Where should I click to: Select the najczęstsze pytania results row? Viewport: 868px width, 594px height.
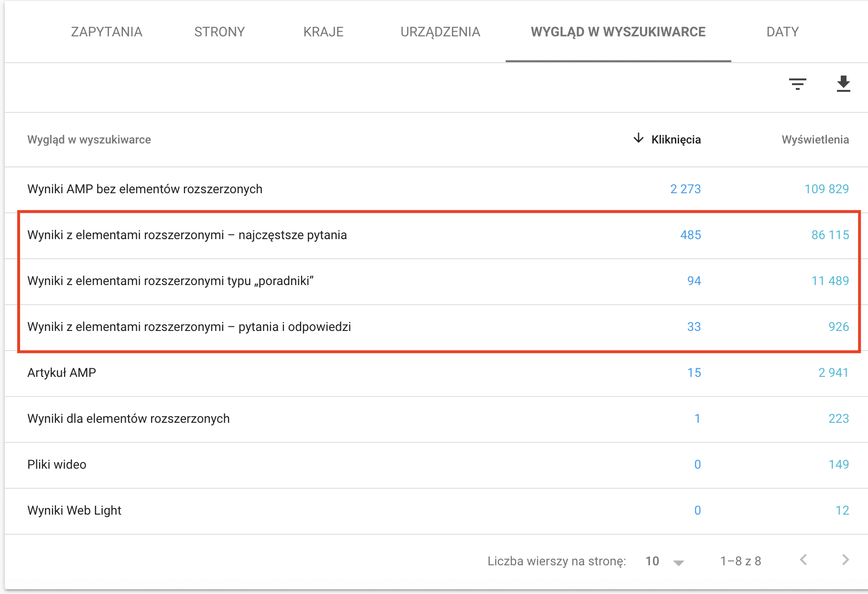pyautogui.click(x=187, y=235)
